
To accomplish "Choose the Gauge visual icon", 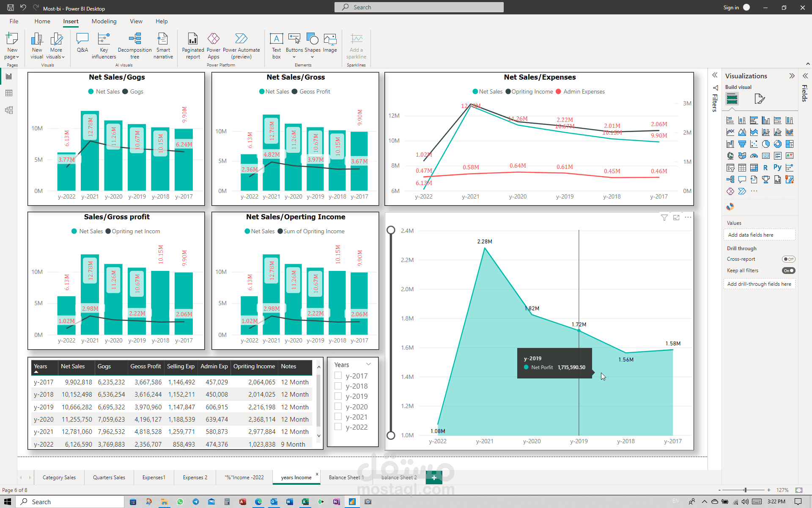I will [x=754, y=156].
